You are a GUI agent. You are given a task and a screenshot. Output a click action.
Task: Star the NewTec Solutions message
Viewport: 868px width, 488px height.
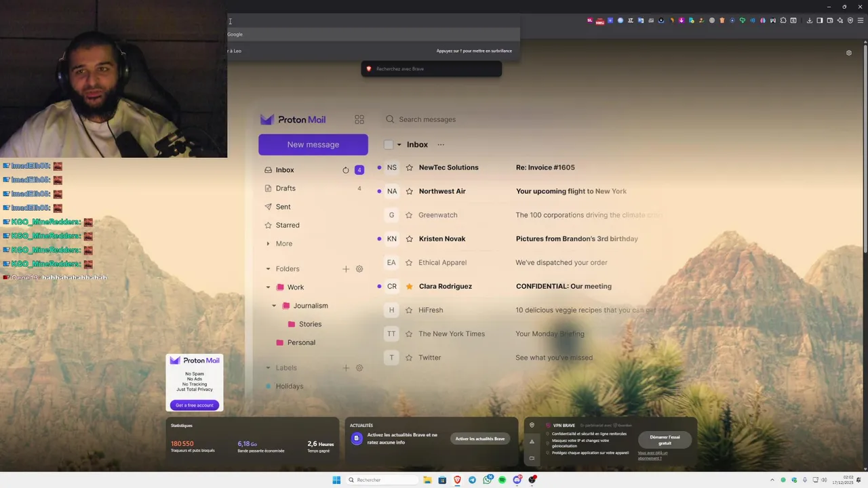410,167
